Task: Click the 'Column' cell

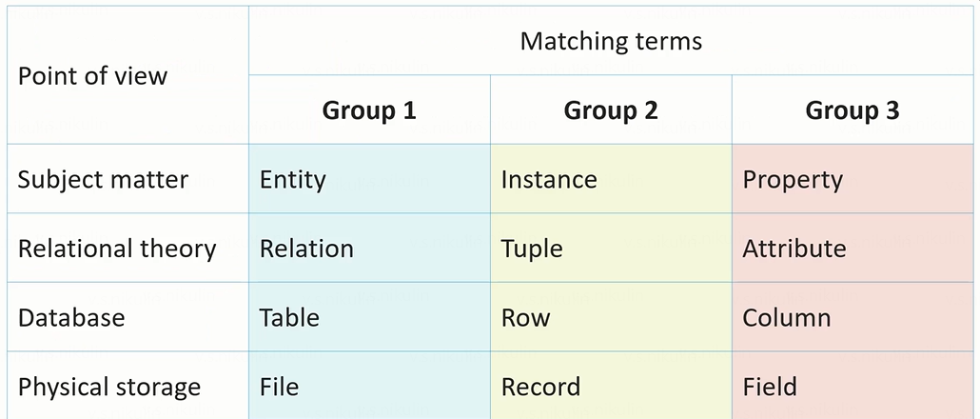Action: (787, 317)
